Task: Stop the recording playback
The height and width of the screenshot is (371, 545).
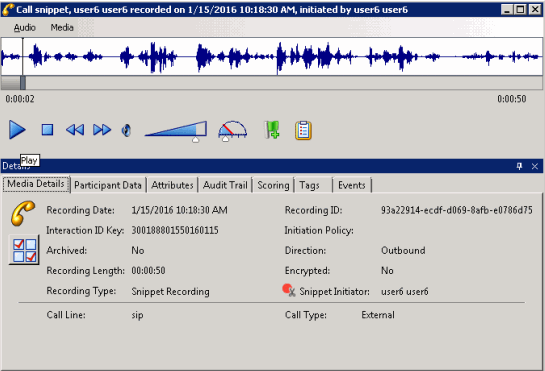Action: point(47,130)
